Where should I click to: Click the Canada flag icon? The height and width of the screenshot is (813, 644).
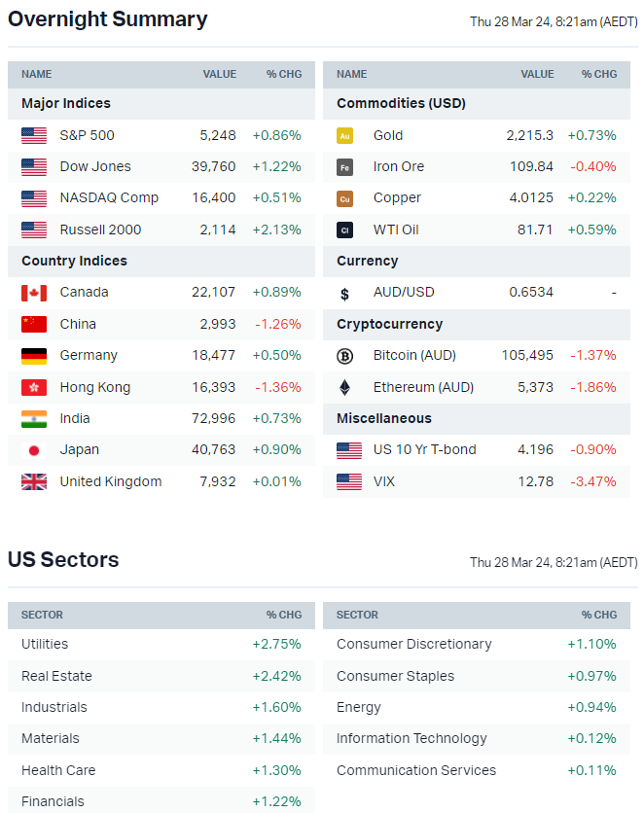point(34,293)
